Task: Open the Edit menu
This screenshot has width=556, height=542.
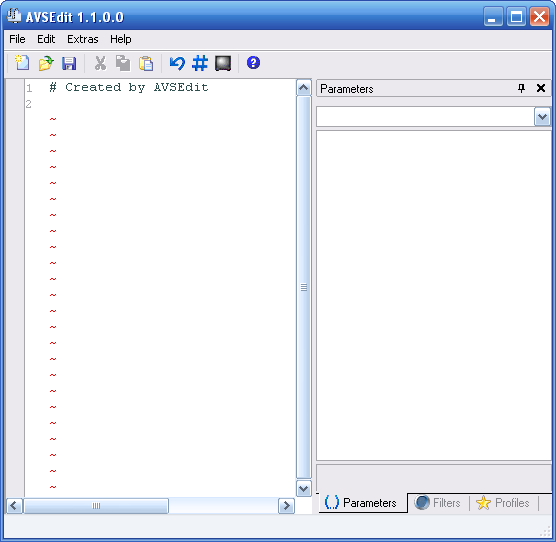Action: [46, 39]
